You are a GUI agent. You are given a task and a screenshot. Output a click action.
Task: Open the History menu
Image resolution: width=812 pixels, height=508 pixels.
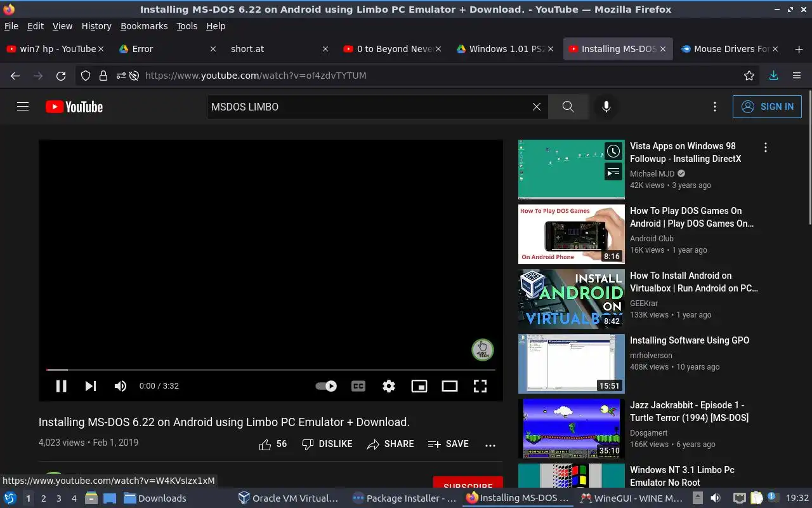pos(96,26)
